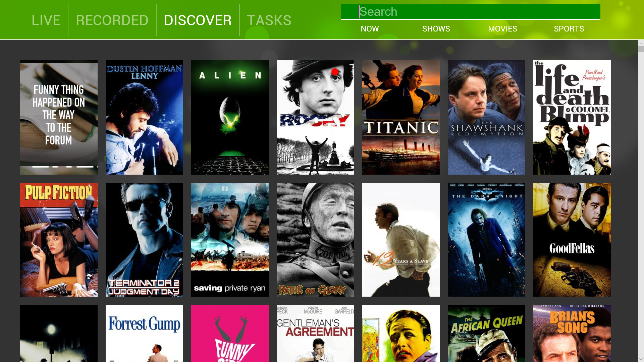Select The Shawshank Redemption poster

point(486,117)
